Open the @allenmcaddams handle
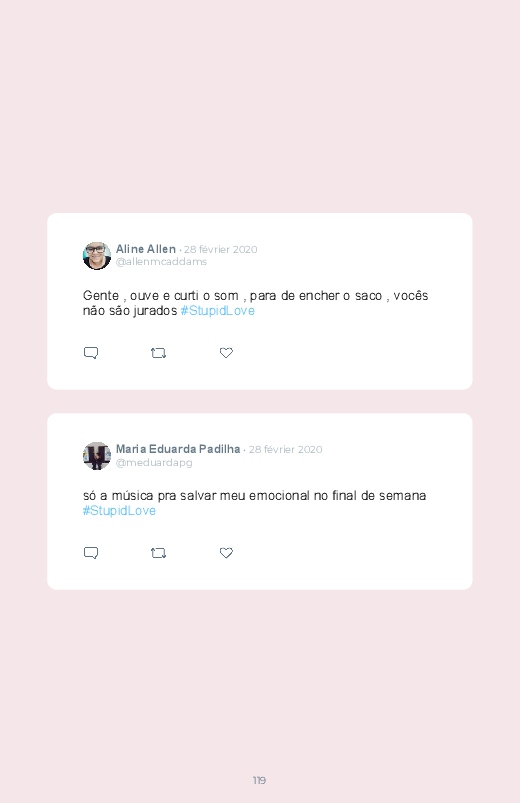520x803 pixels. [161, 262]
